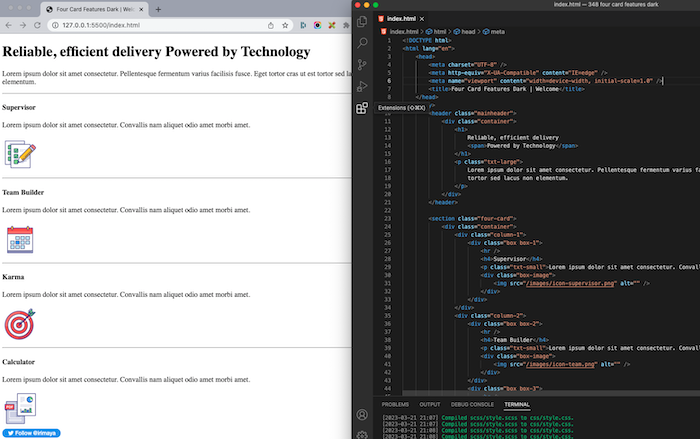Screen dimensions: 700x439
Task: Switch to the OUTPUT panel tab
Action: (429, 405)
